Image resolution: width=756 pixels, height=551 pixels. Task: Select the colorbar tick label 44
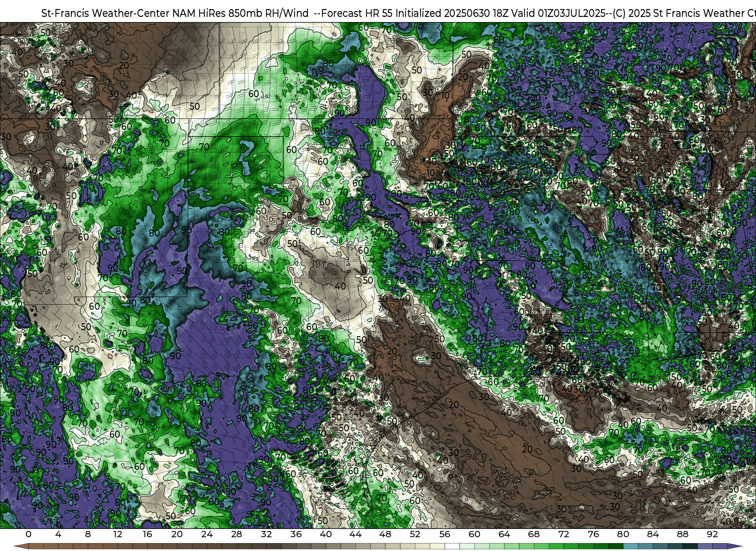[356, 534]
